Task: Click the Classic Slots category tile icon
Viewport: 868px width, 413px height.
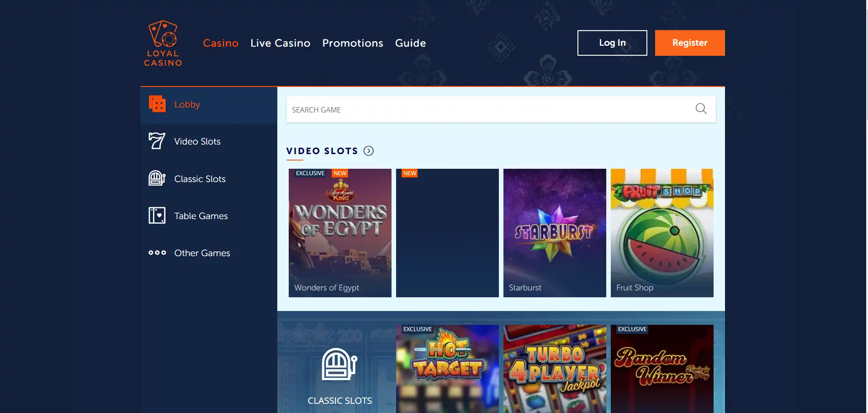Action: [x=339, y=365]
